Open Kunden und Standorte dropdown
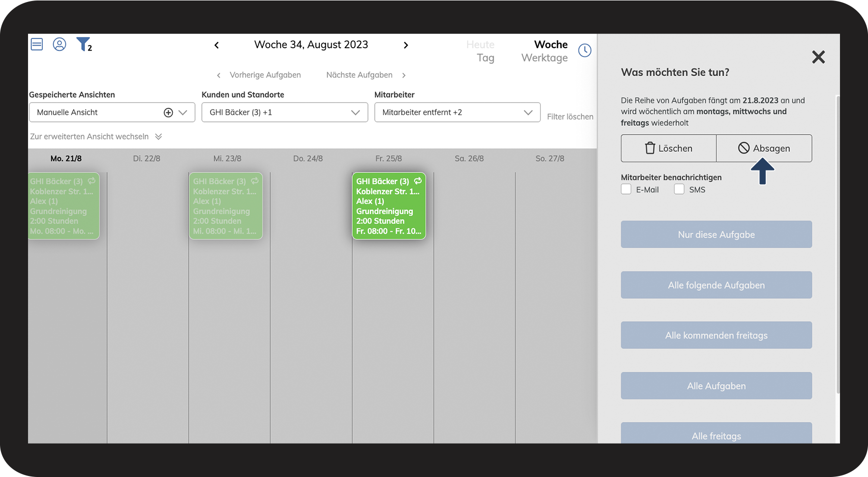 [284, 112]
